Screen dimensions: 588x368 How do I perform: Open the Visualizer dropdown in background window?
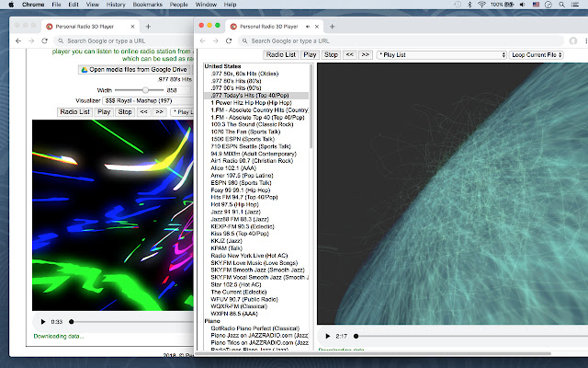[148, 100]
